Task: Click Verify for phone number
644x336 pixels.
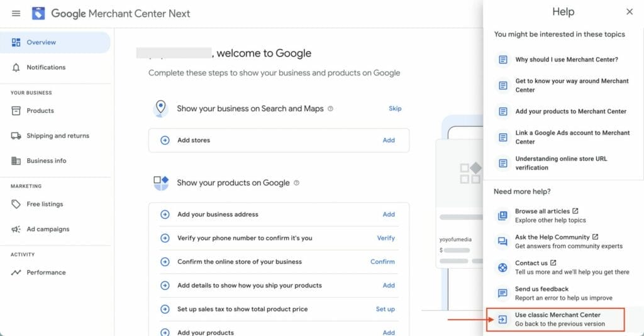Action: (386, 238)
